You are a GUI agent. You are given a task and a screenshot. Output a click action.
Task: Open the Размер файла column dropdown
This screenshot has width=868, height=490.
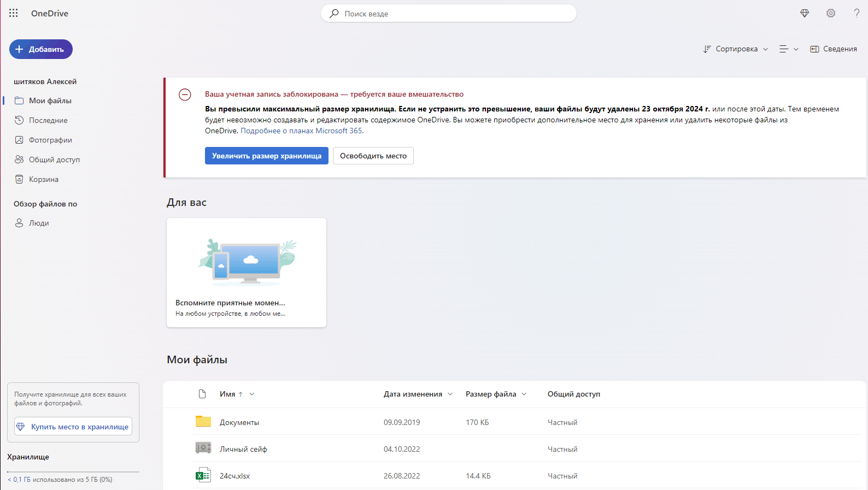[x=524, y=394]
